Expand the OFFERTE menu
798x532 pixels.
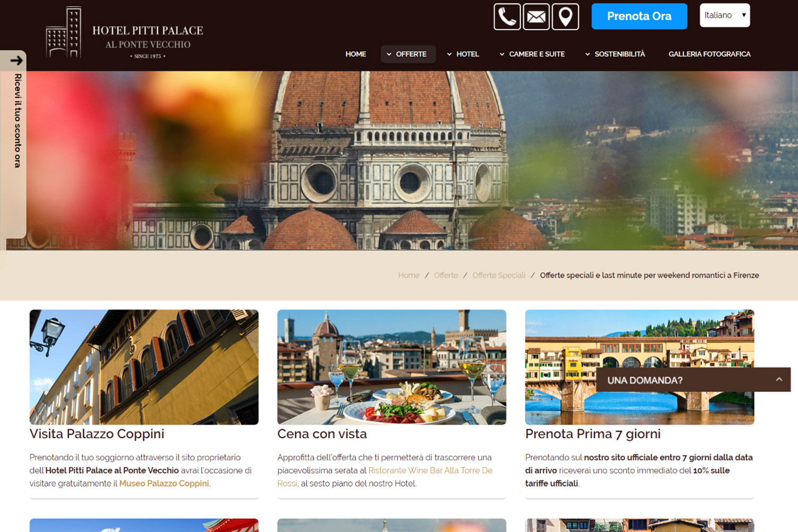pyautogui.click(x=408, y=54)
